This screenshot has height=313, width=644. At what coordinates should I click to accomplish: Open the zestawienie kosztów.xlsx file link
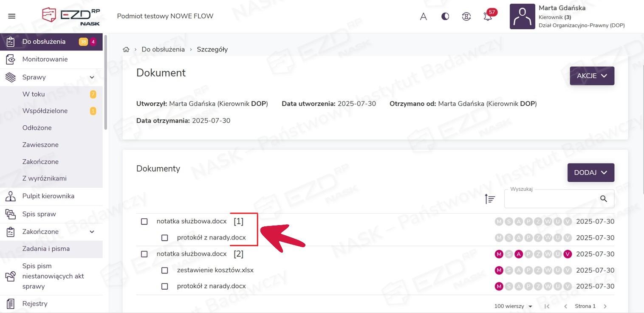[215, 270]
